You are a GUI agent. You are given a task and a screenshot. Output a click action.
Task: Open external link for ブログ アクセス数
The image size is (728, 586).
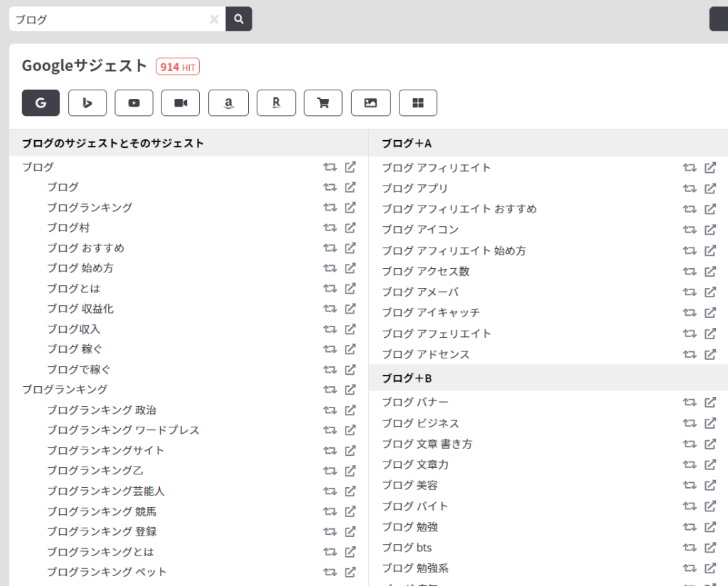pos(710,271)
